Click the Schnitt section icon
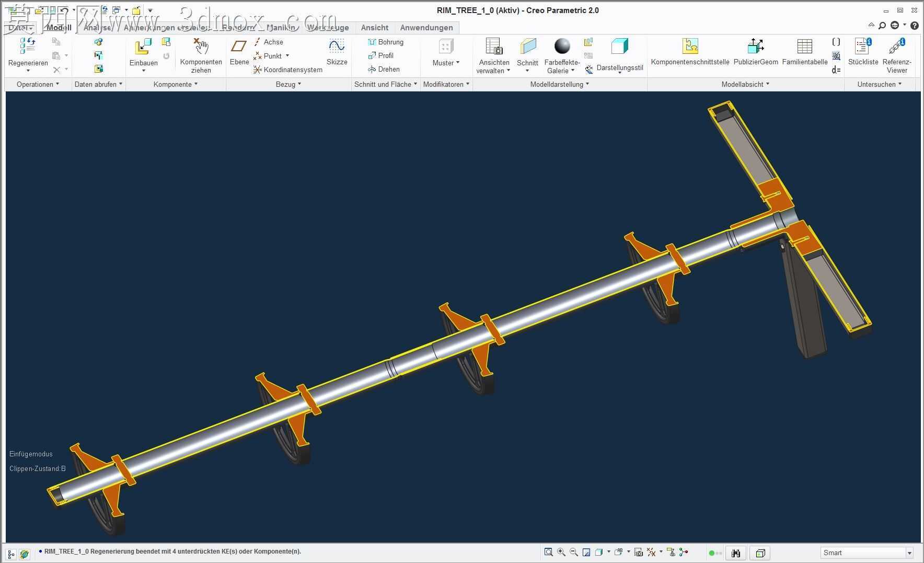Screen dimensions: 924x563 (x=528, y=46)
